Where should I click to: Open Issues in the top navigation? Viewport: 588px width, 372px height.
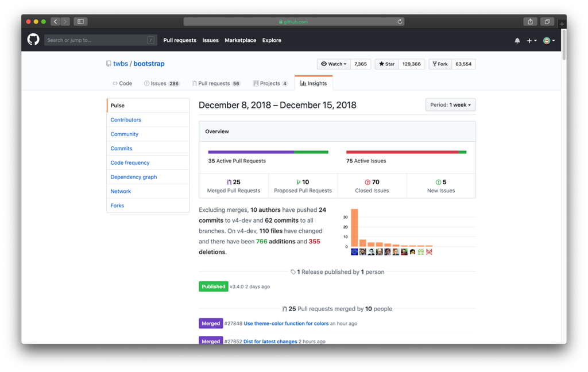pyautogui.click(x=210, y=40)
